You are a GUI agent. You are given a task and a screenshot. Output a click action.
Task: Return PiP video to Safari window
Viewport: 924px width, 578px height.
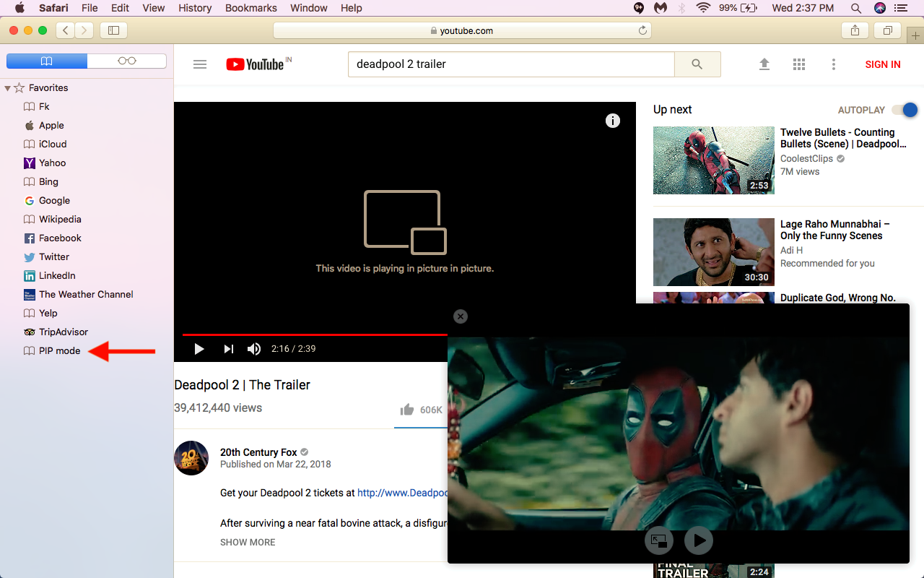[659, 540]
